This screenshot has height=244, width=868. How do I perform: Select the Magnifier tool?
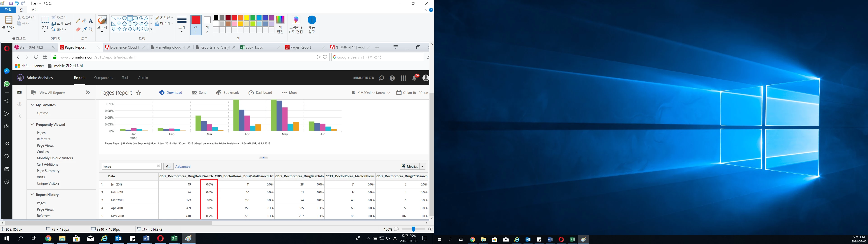point(91,29)
